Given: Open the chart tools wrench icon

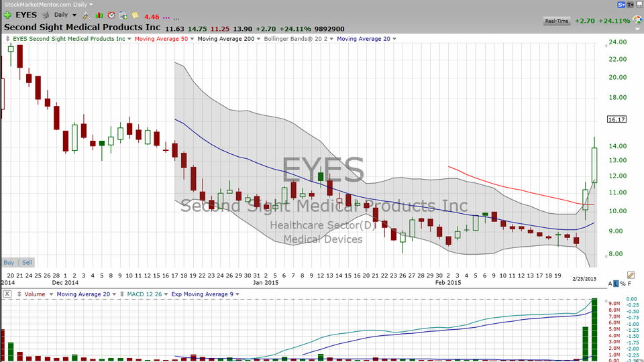Looking at the screenshot, I should (x=87, y=15).
